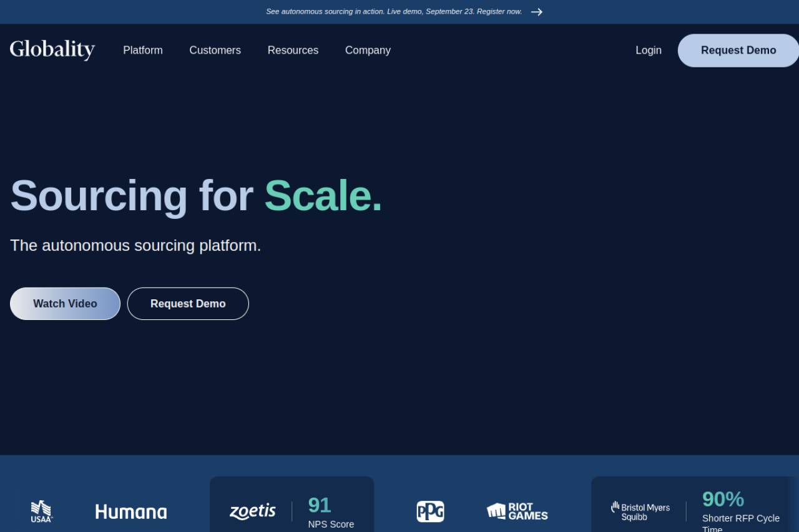Click the "Sourcing for Scale." headline
The height and width of the screenshot is (532, 799).
click(x=196, y=196)
